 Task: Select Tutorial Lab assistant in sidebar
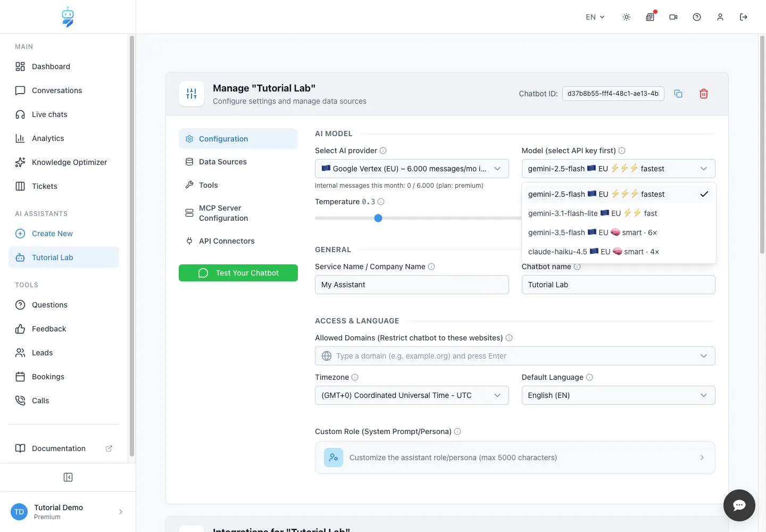pos(64,257)
